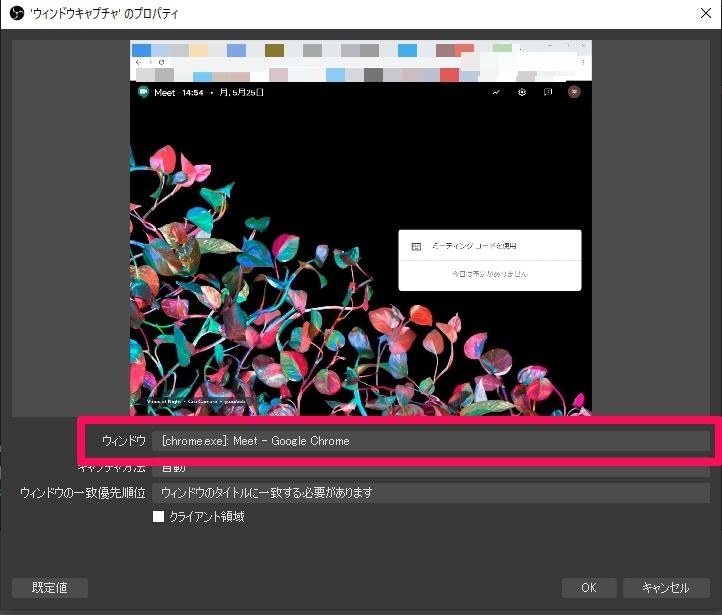Click the 既定値 button
The width and height of the screenshot is (722, 615).
pos(50,588)
